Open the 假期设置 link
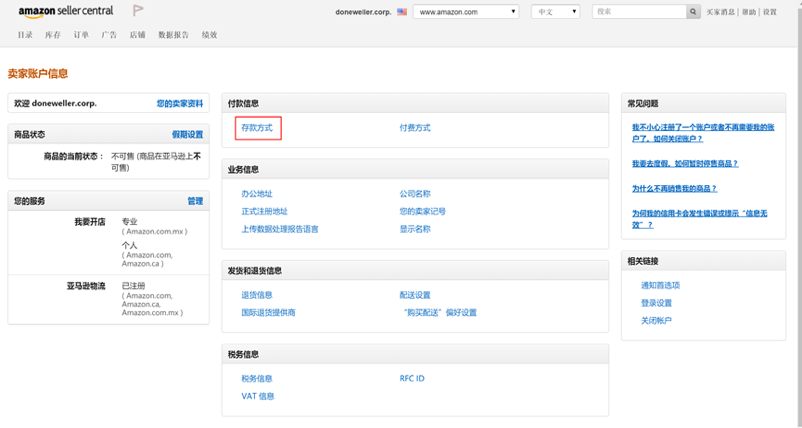 [x=187, y=134]
